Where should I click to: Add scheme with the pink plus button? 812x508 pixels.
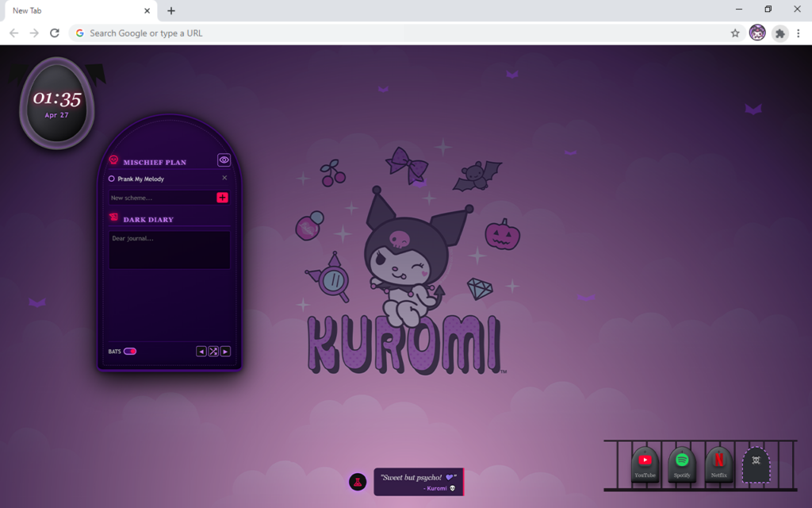(222, 198)
